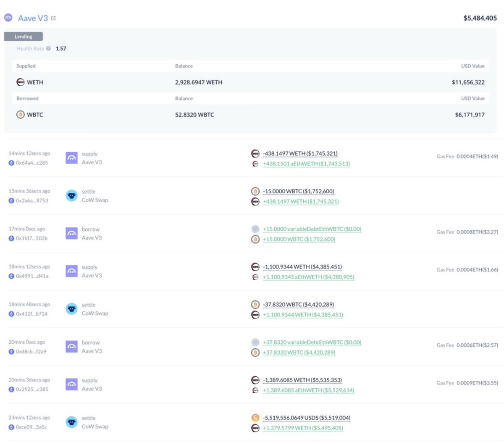Click the external link icon beside Aave V3
The image size is (504, 445).
point(53,18)
